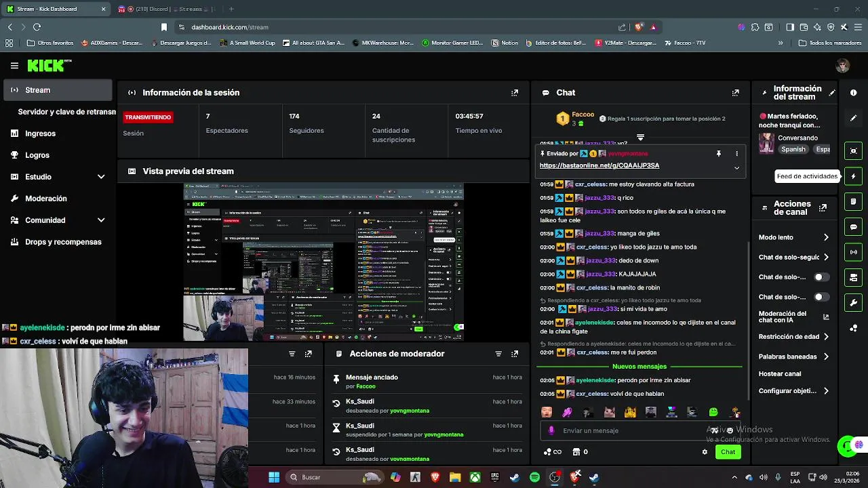Toggle the broadcast signal panel icon
This screenshot has width=868, height=488.
tap(854, 252)
